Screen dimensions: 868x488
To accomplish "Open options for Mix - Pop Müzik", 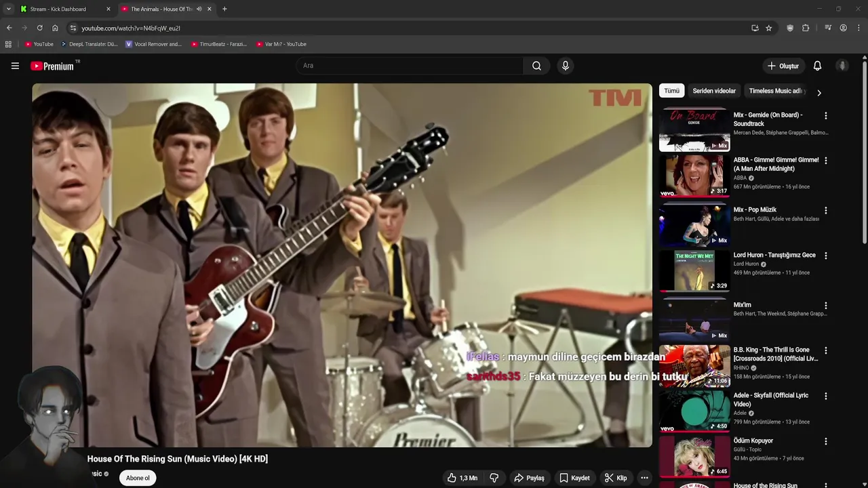I will [825, 211].
